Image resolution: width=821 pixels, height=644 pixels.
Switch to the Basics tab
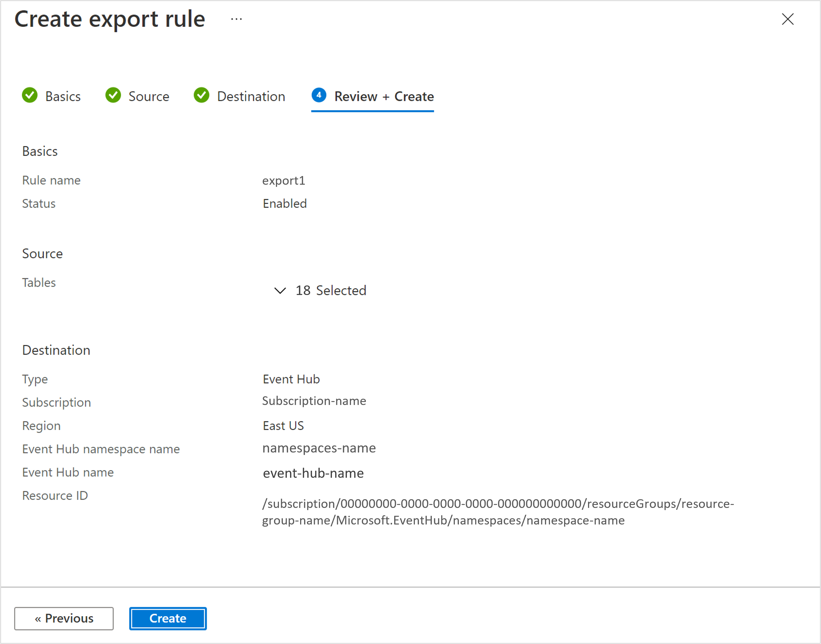[63, 96]
